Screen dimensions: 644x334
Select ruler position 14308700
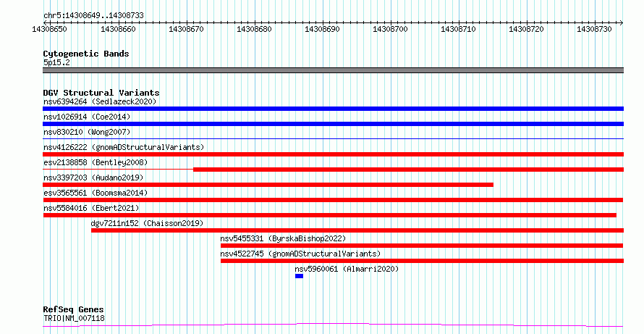(x=390, y=29)
